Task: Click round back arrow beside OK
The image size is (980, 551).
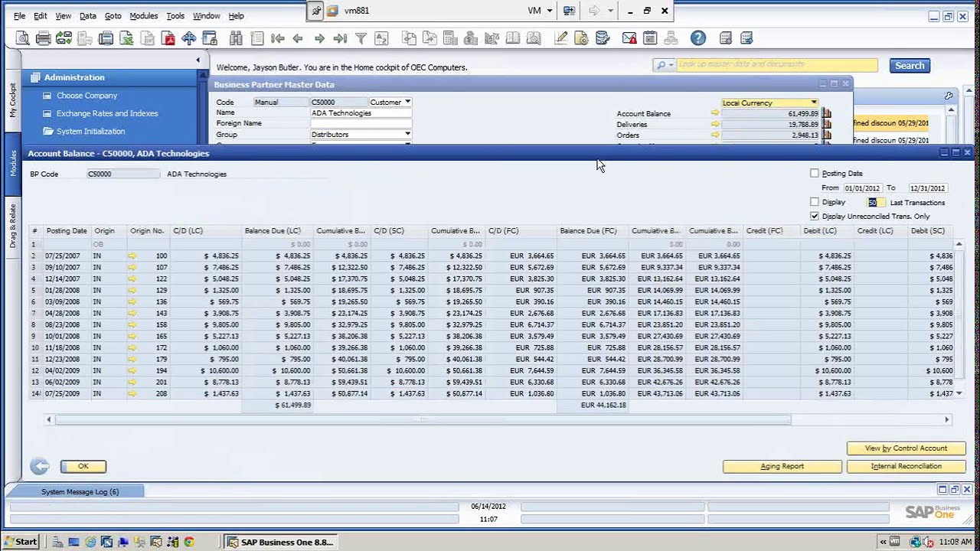Action: pyautogui.click(x=40, y=466)
